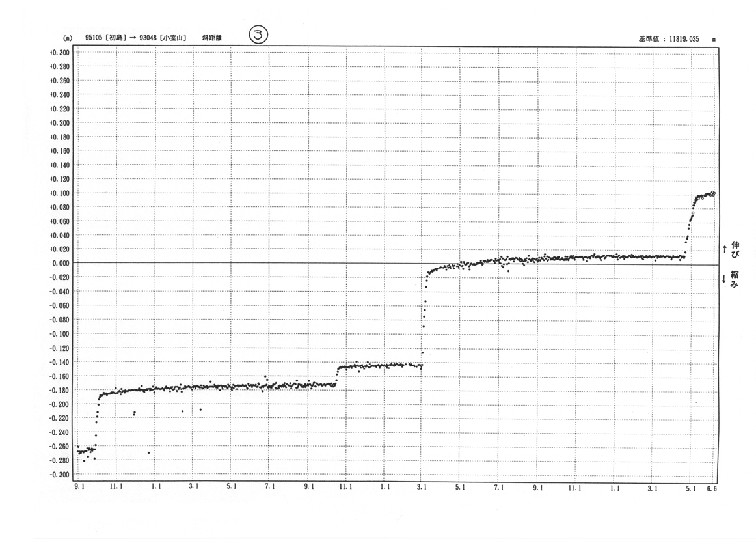
Task: Click the (m) unit label at top left
Action: tap(66, 38)
